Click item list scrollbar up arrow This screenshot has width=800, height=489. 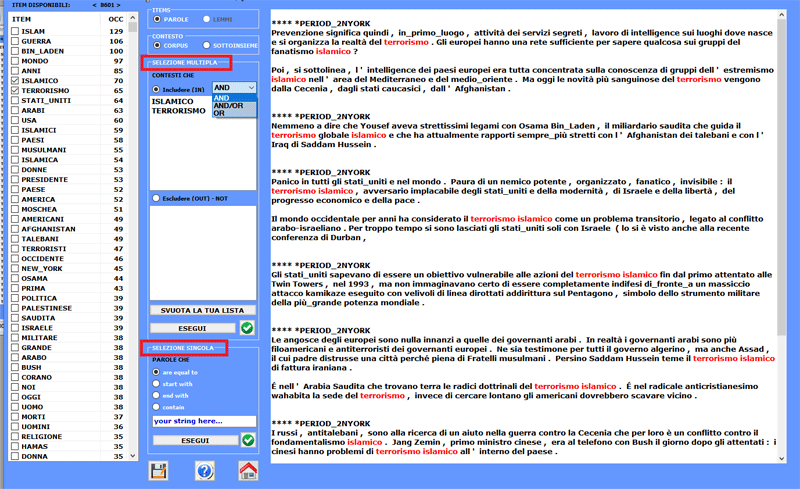[133, 18]
